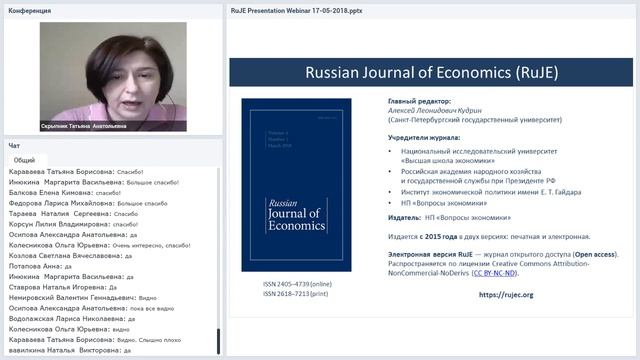Click Караваева message 'Спасибо!'

tap(76, 172)
